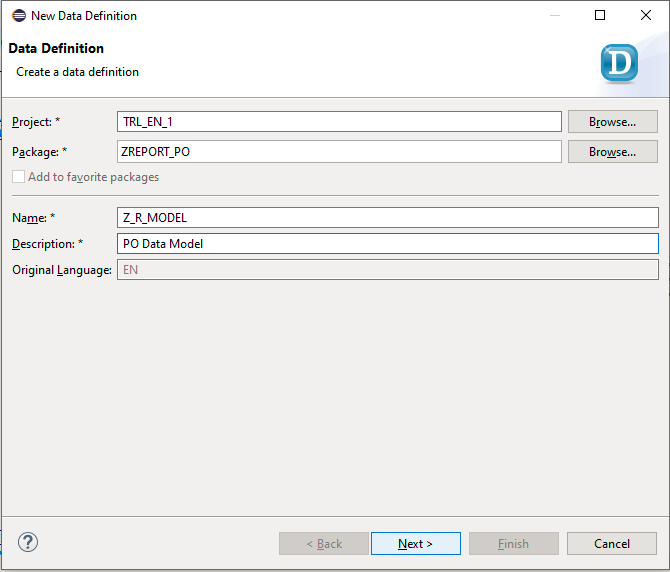Click the blue Data Definition D icon
The width and height of the screenshot is (670, 572).
coord(619,63)
